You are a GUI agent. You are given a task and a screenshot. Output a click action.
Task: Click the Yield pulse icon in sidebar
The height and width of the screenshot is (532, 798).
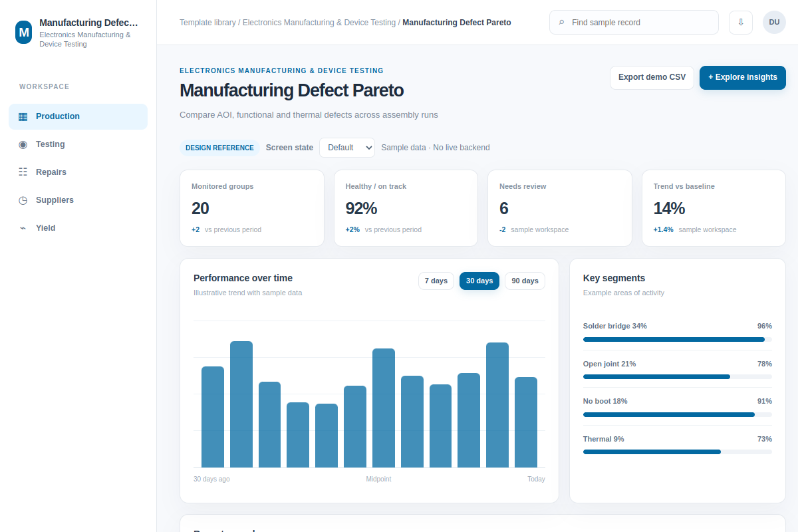tap(23, 228)
